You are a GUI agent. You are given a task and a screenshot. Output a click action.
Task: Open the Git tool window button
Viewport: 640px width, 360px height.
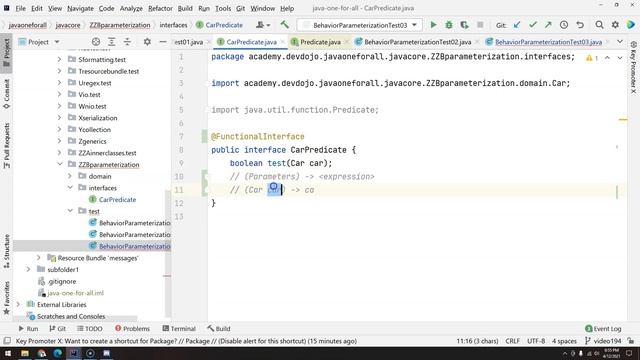(x=58, y=329)
